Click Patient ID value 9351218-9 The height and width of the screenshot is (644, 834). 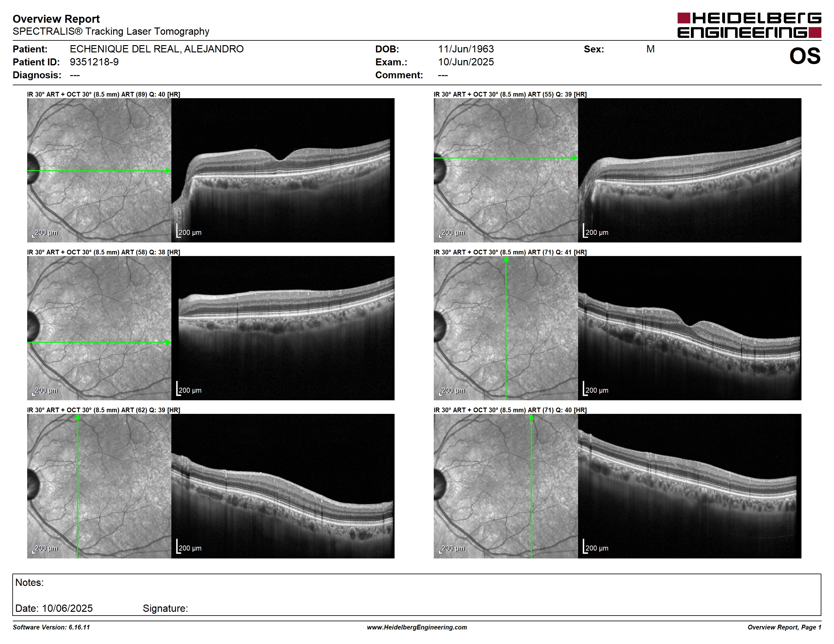[x=94, y=62]
